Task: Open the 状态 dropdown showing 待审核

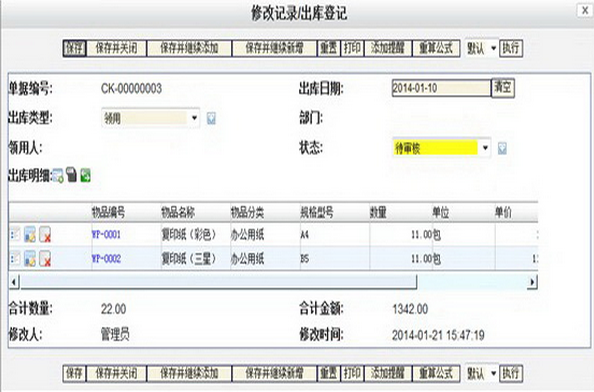Action: tap(442, 148)
